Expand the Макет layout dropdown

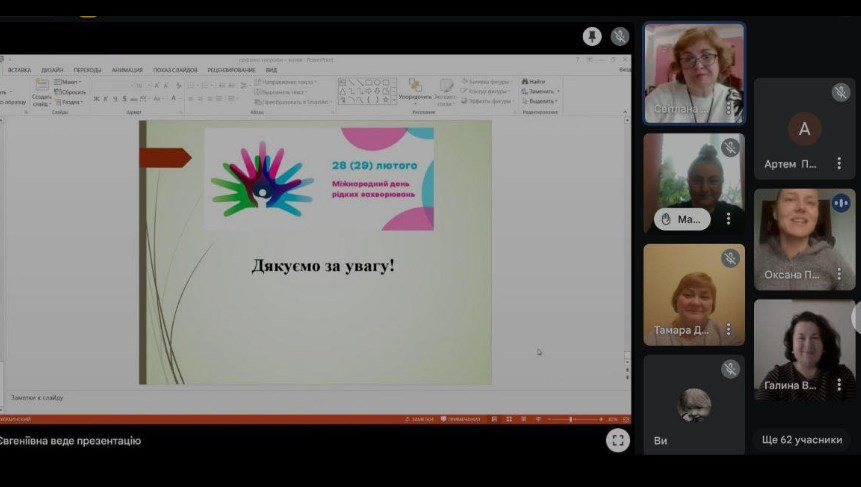coord(68,82)
